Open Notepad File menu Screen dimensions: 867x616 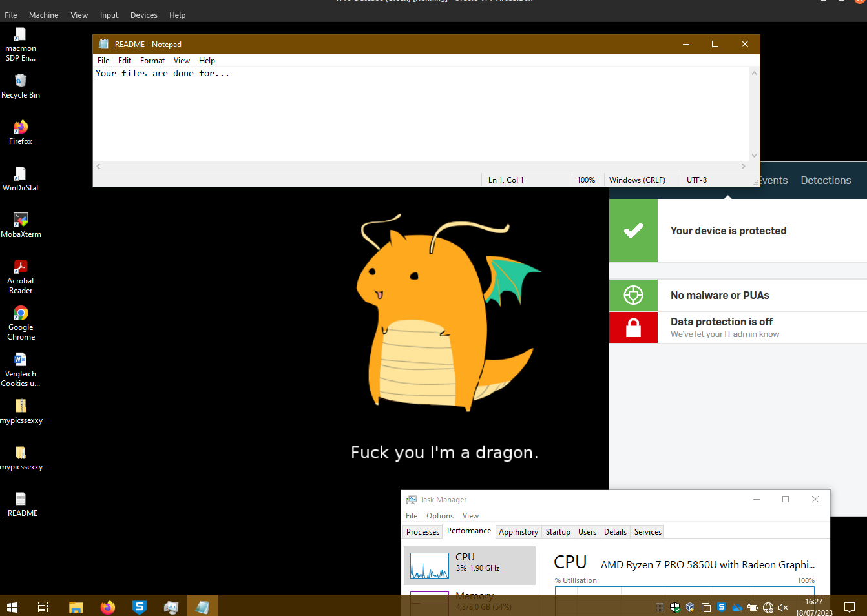coord(103,61)
